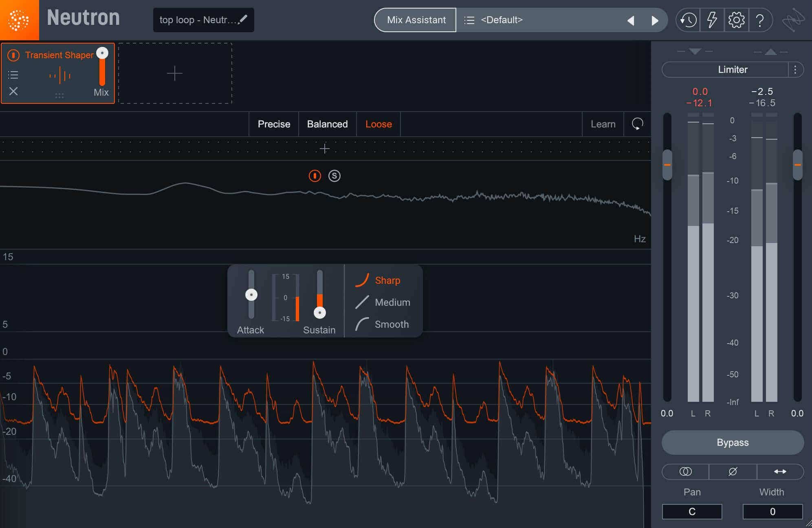
Task: Select the Smooth contour option
Action: coord(382,324)
